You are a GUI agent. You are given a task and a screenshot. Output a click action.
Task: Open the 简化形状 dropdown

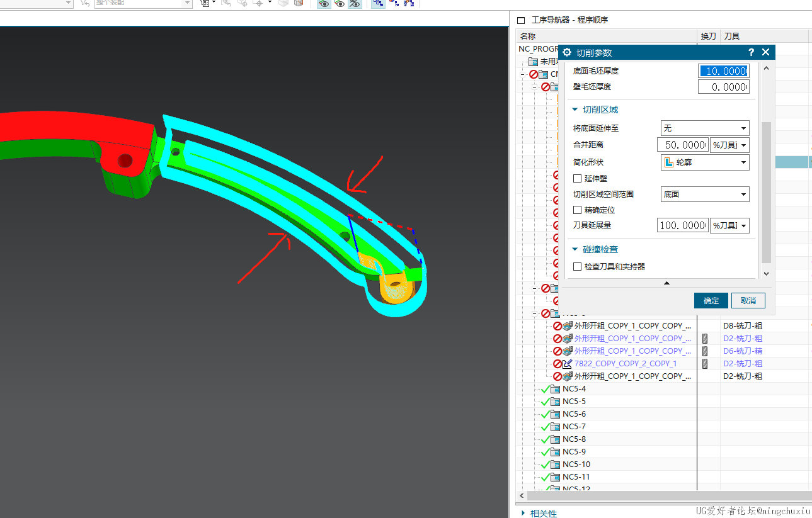pyautogui.click(x=705, y=162)
